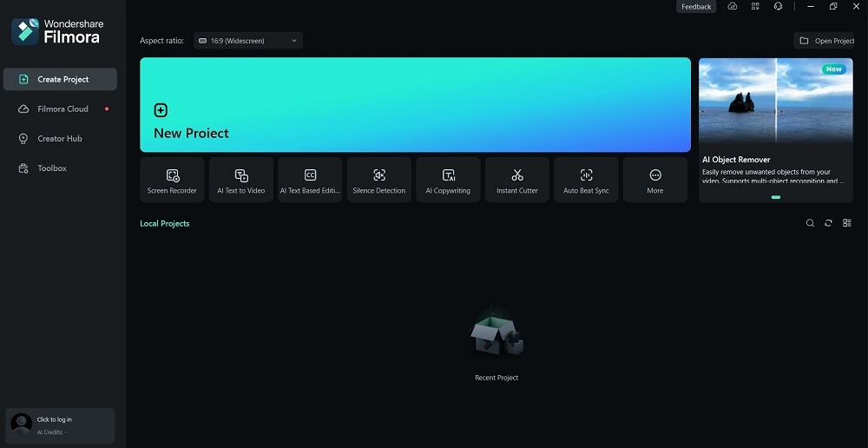The height and width of the screenshot is (448, 868).
Task: Click the Feedback button
Action: [x=696, y=7]
